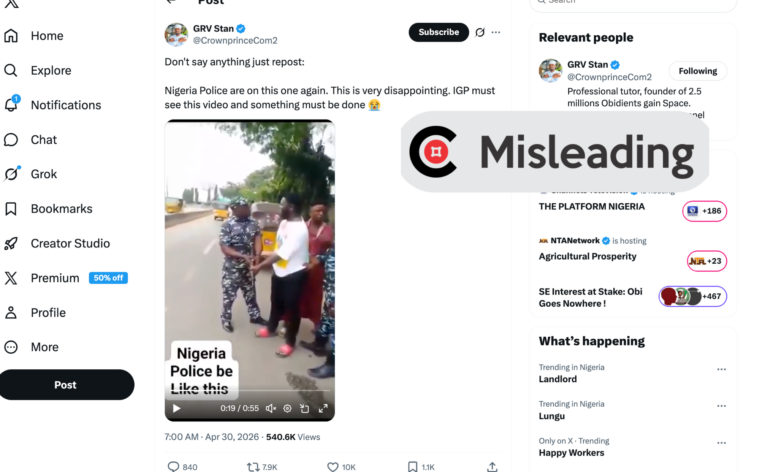Open the Grok icon beside Subscribe
The image size is (768, 472).
point(480,32)
